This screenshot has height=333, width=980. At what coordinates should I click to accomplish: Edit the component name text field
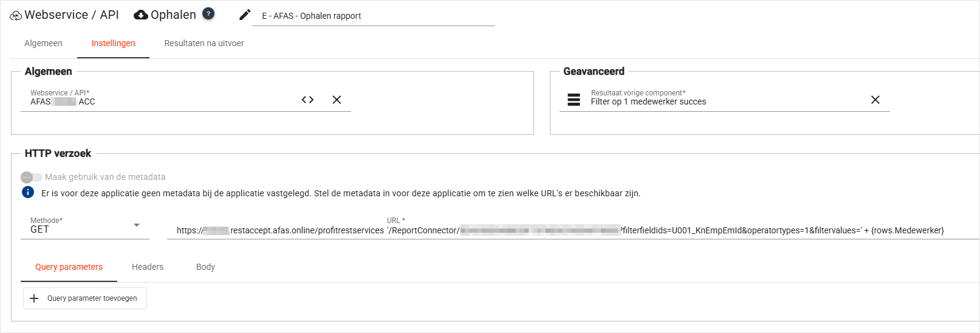373,16
